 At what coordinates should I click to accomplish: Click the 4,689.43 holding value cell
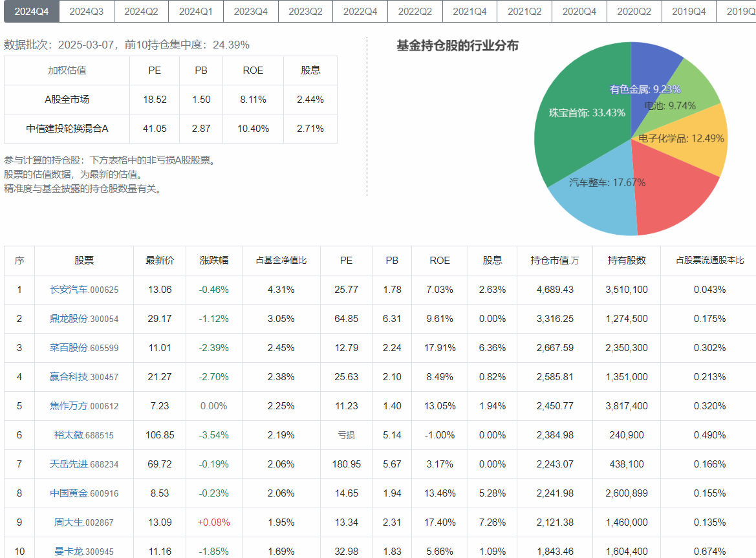555,290
